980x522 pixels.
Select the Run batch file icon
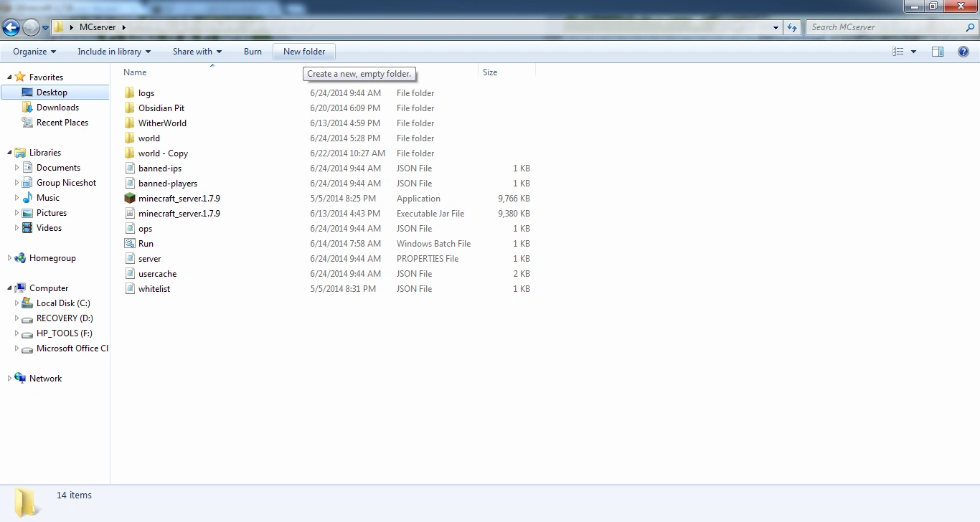click(x=129, y=244)
